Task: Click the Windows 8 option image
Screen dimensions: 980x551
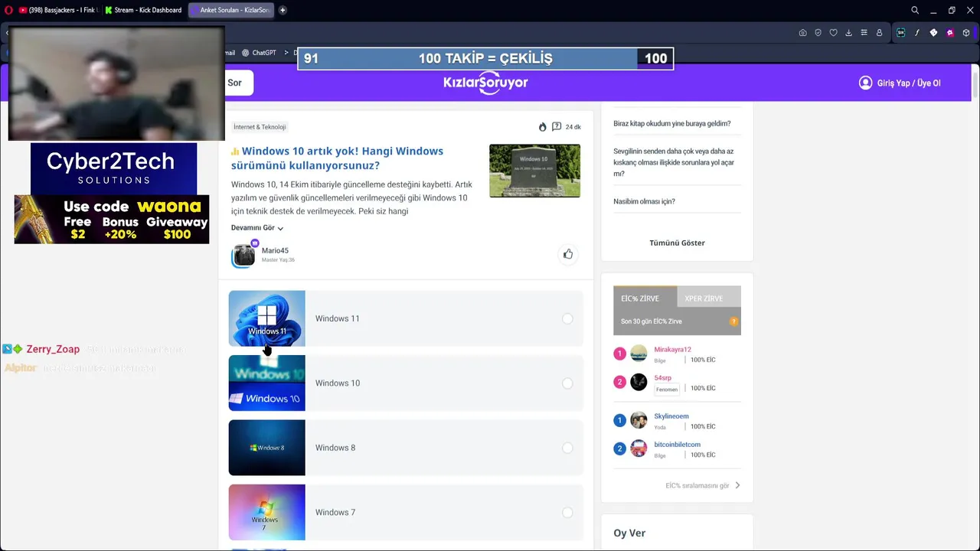Action: point(266,448)
